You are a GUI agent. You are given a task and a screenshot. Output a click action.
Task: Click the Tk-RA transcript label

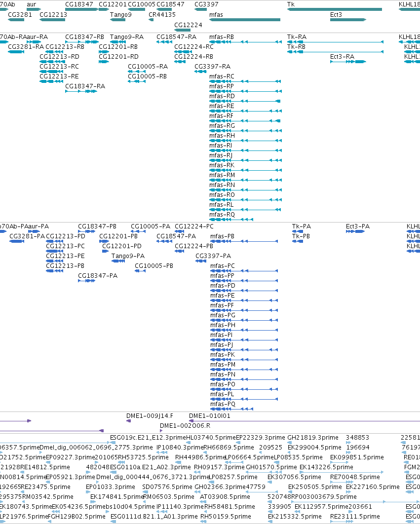(297, 37)
